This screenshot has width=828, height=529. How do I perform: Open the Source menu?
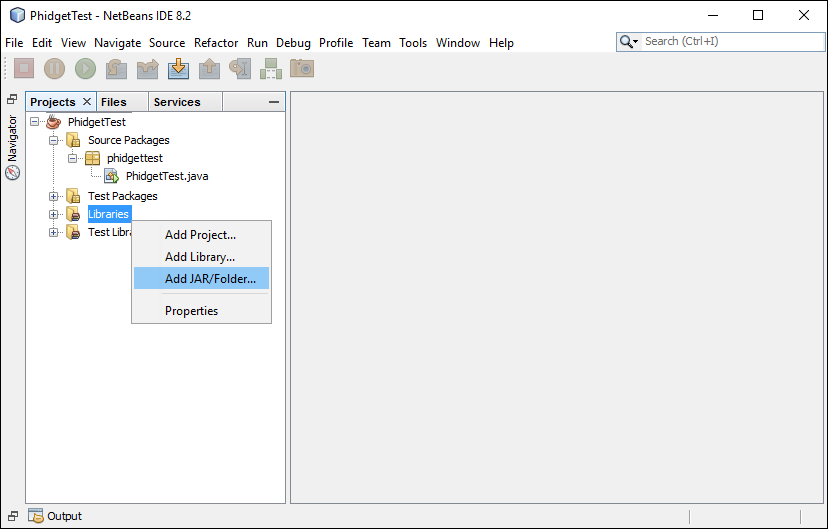(x=167, y=43)
